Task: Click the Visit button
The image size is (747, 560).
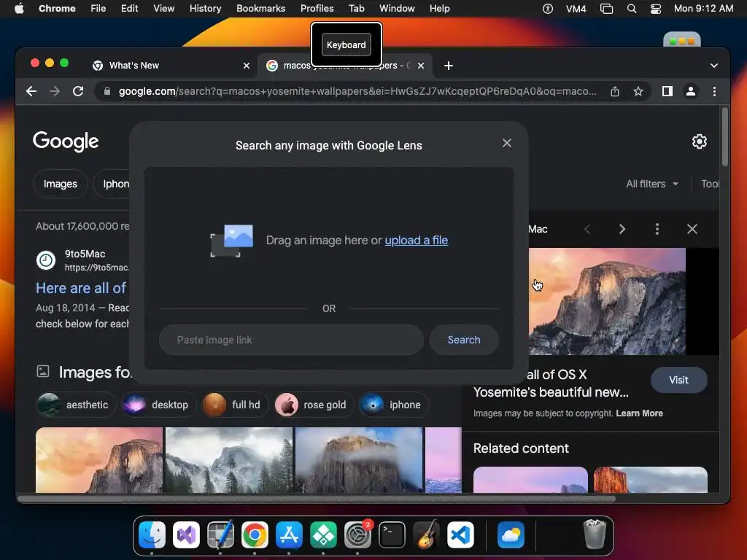Action: point(679,380)
